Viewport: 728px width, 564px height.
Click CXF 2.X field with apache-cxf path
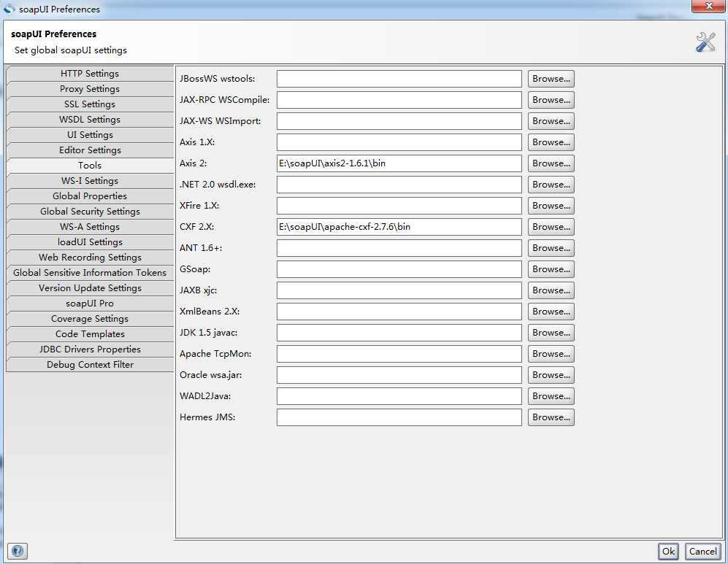pyautogui.click(x=399, y=227)
